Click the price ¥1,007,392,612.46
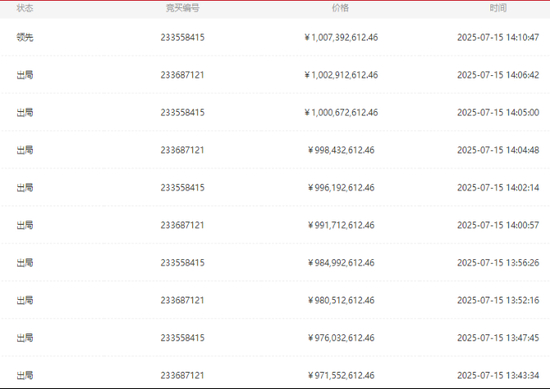The width and height of the screenshot is (550, 389). (341, 37)
